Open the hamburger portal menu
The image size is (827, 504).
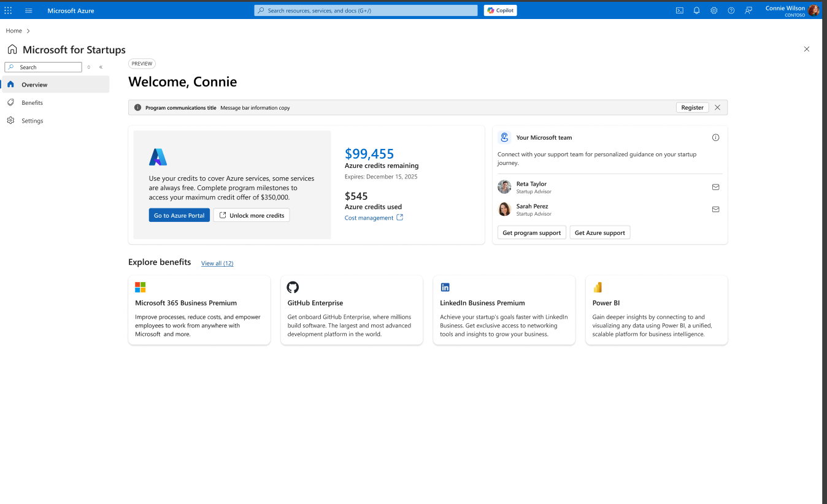(x=28, y=10)
